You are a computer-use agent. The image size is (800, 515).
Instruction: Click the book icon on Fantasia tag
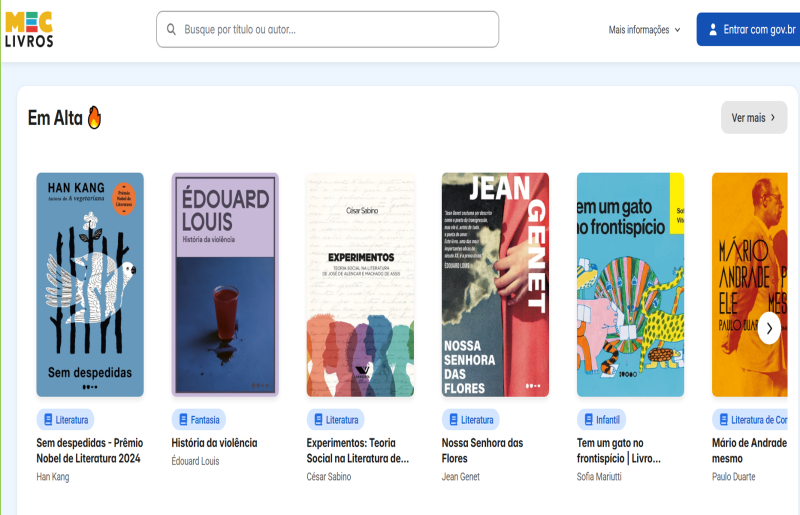click(183, 420)
